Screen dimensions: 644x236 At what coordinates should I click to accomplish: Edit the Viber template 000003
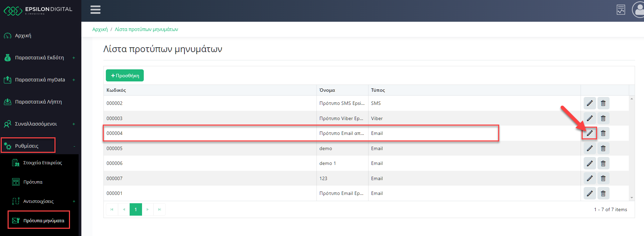point(590,118)
